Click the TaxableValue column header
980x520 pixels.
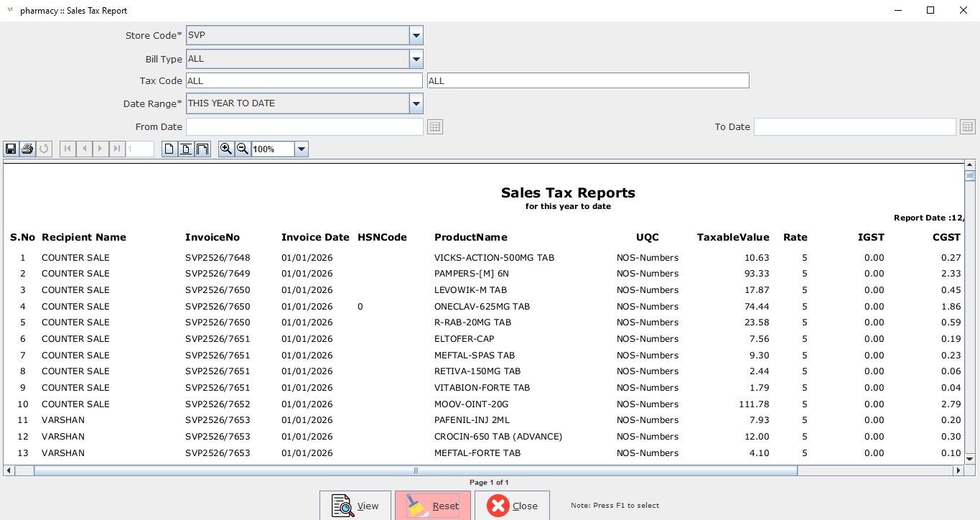[733, 238]
